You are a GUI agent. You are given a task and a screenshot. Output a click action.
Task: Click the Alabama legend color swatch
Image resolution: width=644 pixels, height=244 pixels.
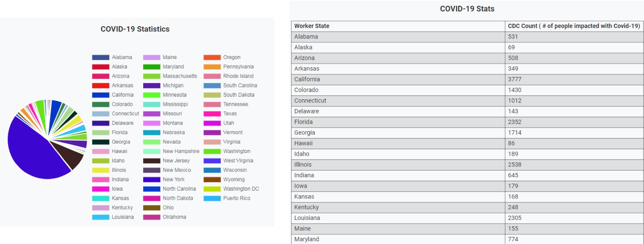coord(100,57)
